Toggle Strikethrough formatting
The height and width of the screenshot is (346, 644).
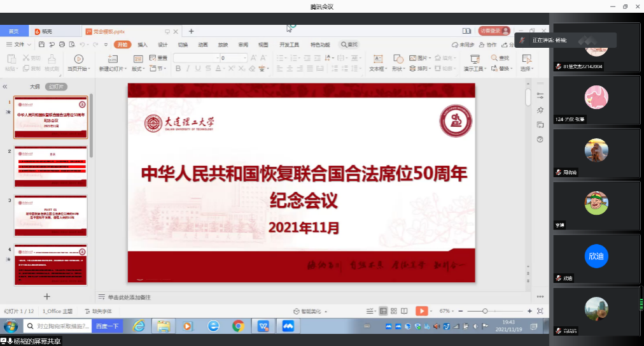[208, 68]
